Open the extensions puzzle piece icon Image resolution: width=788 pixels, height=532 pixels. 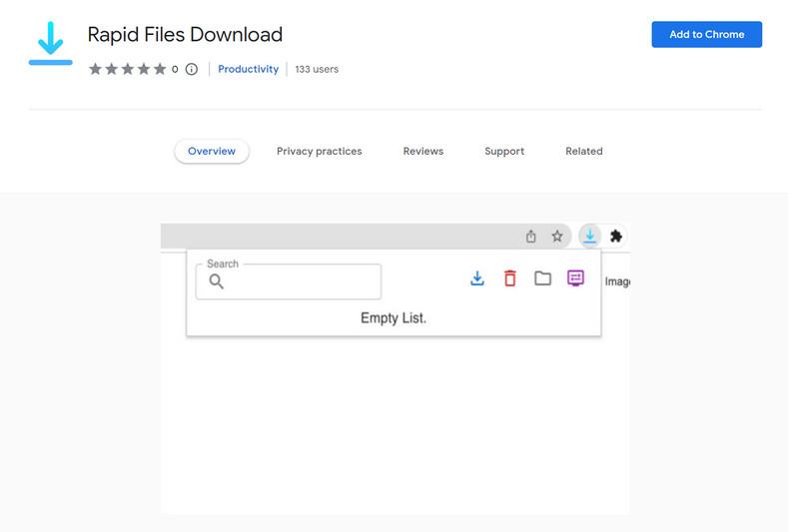(615, 237)
